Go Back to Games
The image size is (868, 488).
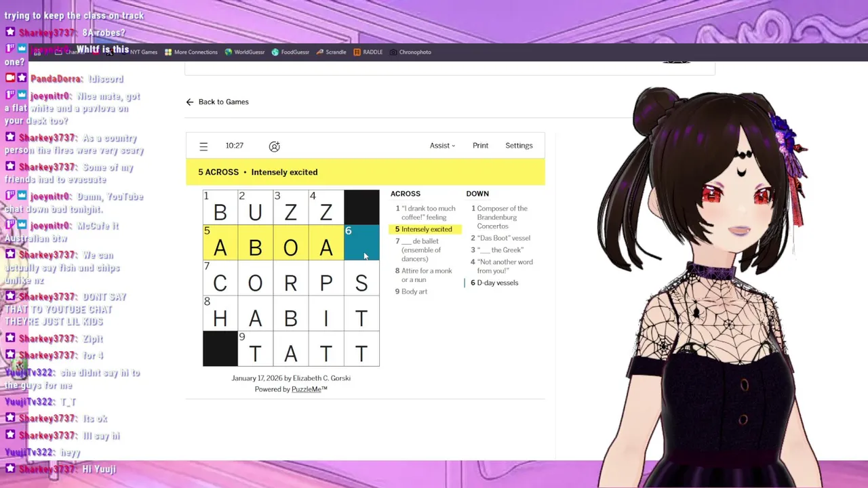point(223,102)
